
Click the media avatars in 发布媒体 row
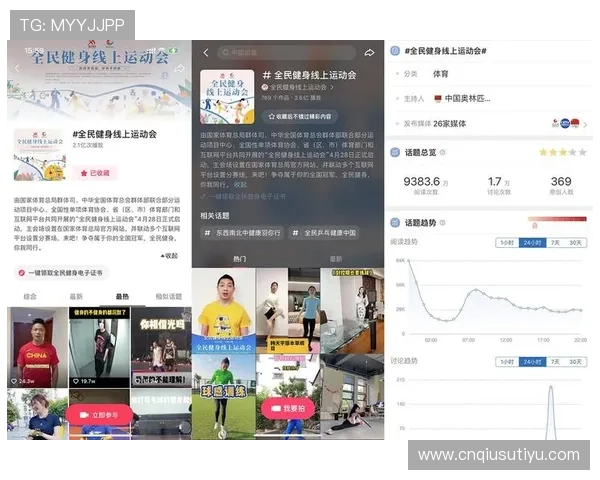click(566, 124)
